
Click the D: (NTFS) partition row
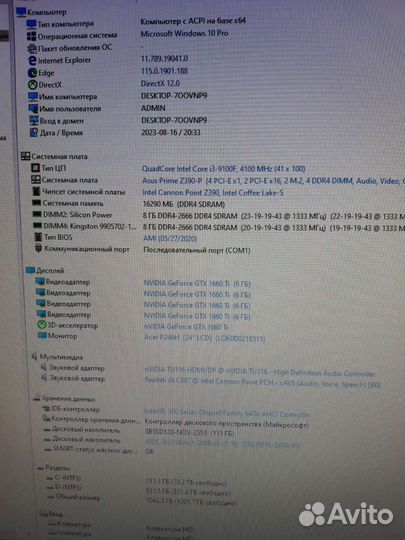[68, 487]
